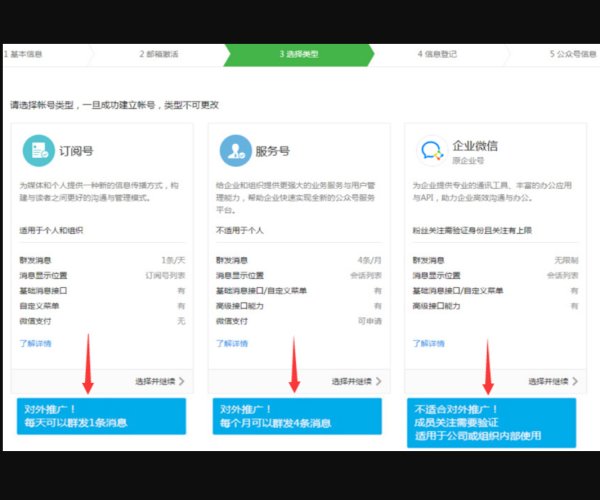Select step 4 信息登记

(437, 54)
